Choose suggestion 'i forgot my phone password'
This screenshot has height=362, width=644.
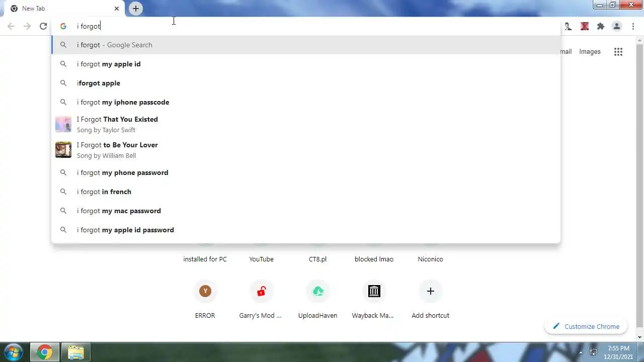coord(306,172)
